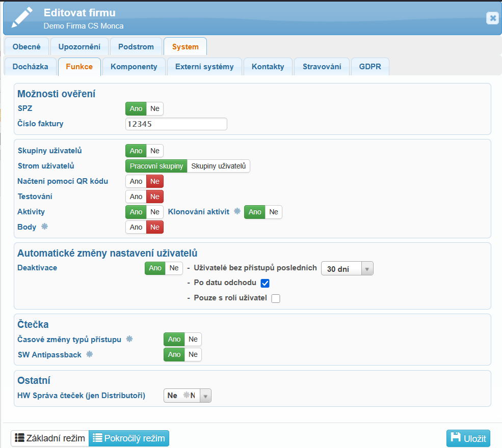Open the GDPR tab

click(x=369, y=67)
